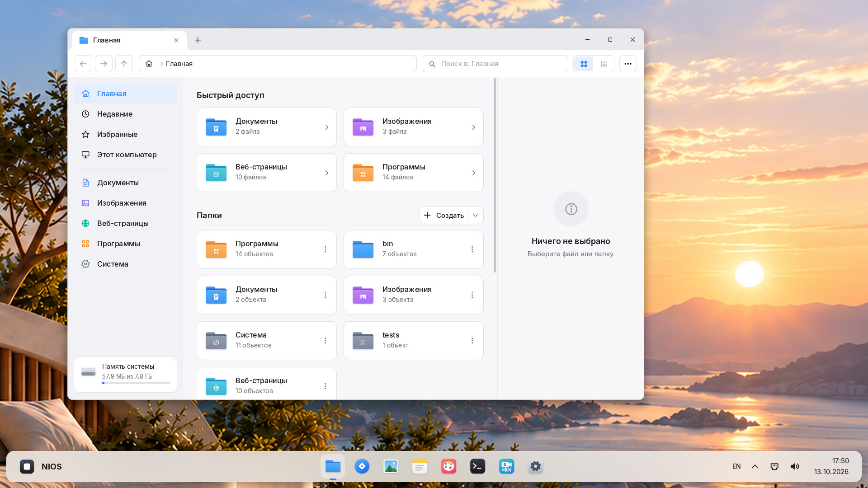Viewport: 868px width, 488px height.
Task: Click the Память системы storage usage bar
Action: [x=136, y=383]
